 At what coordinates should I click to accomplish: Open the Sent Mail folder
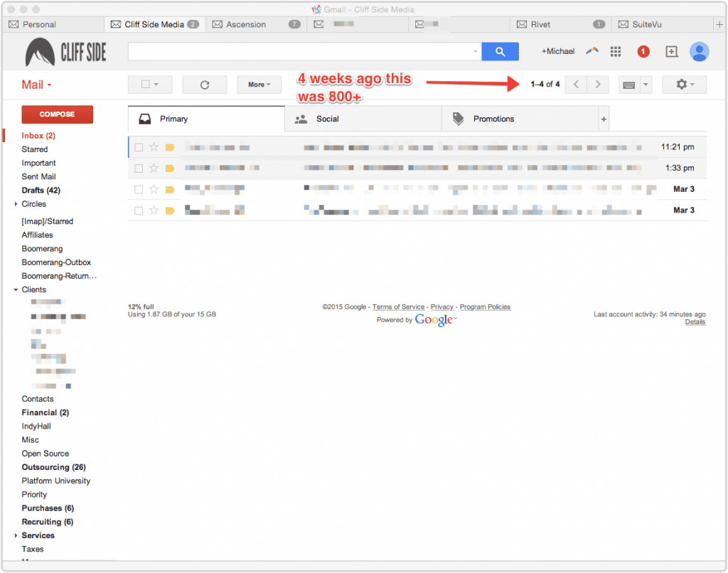[x=38, y=176]
